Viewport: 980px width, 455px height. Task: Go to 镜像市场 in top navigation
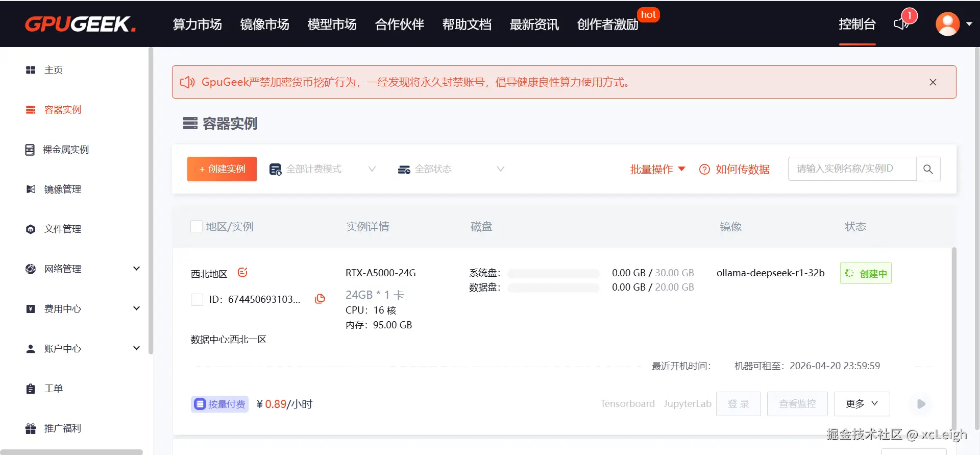tap(264, 24)
